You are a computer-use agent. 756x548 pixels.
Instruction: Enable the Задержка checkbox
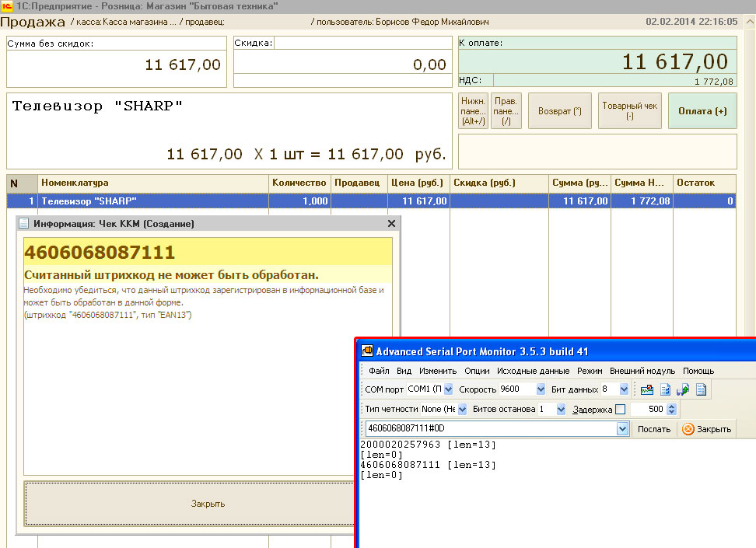click(620, 410)
